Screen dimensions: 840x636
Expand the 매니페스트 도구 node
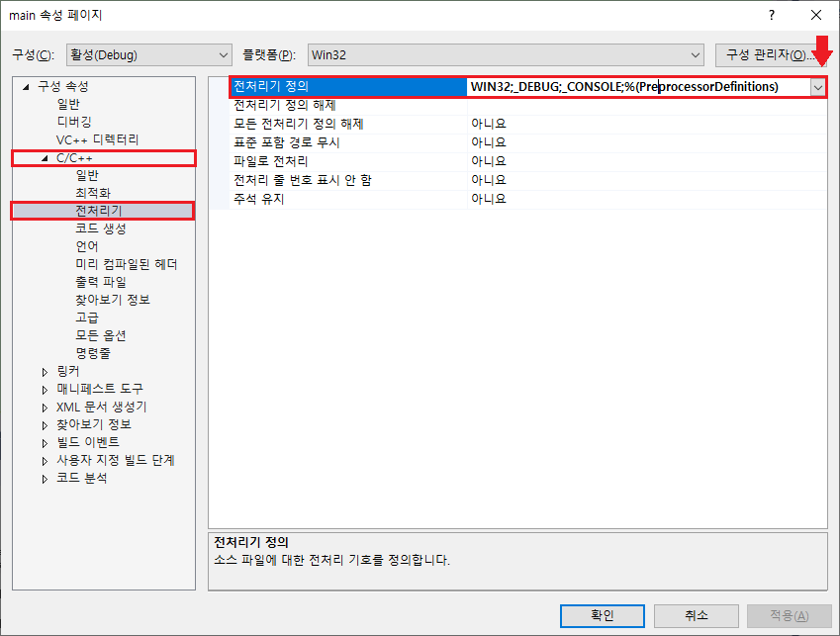click(x=45, y=390)
